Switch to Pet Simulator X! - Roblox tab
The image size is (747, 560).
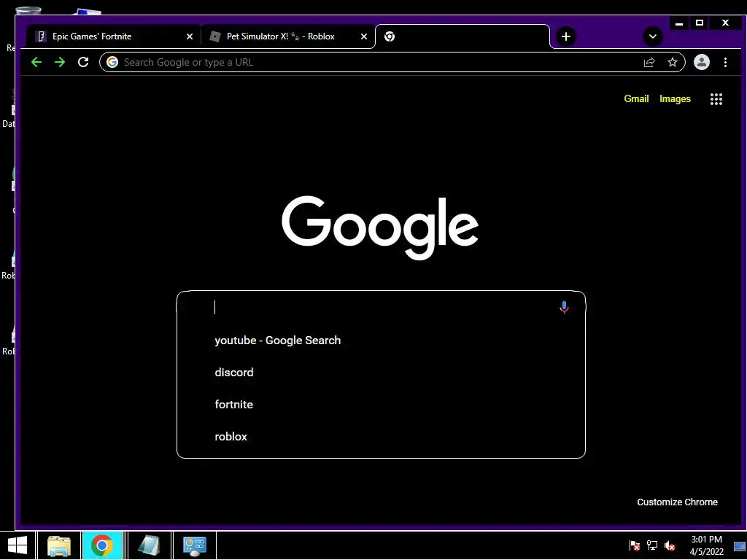coord(289,36)
